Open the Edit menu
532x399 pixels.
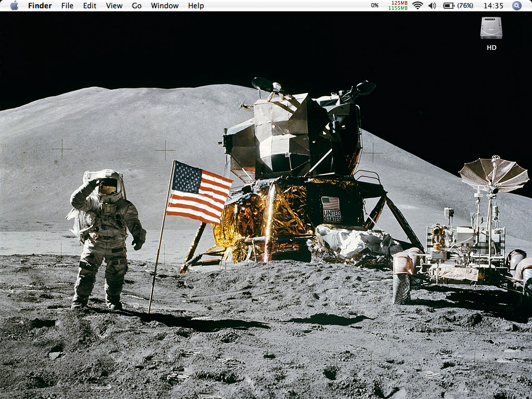tap(89, 5)
